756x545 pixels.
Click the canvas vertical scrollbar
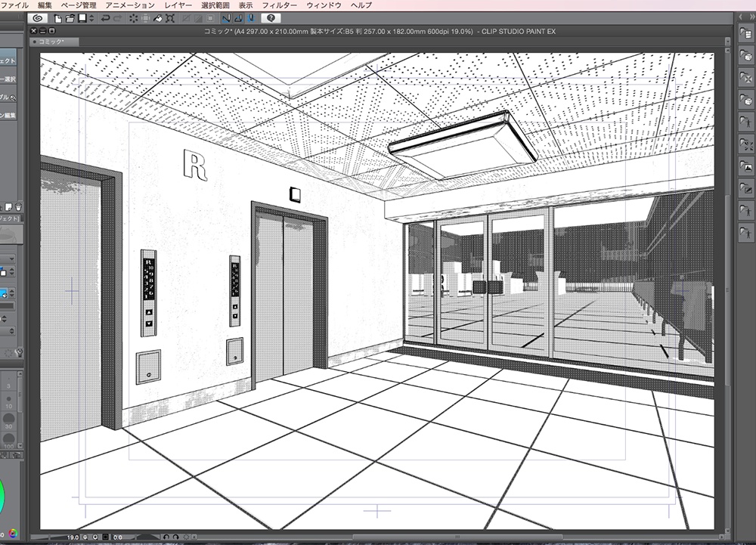pos(727,289)
